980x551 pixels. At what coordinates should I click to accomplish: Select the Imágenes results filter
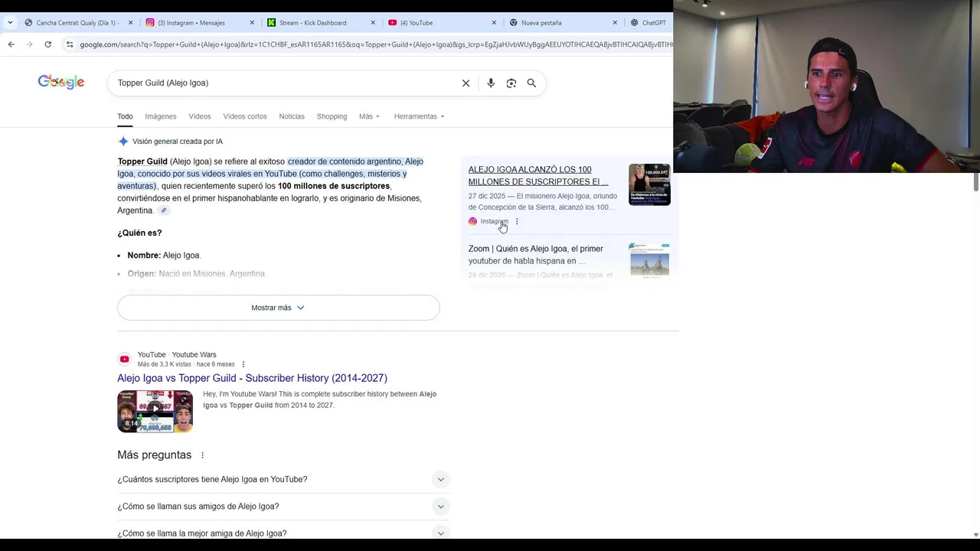161,116
